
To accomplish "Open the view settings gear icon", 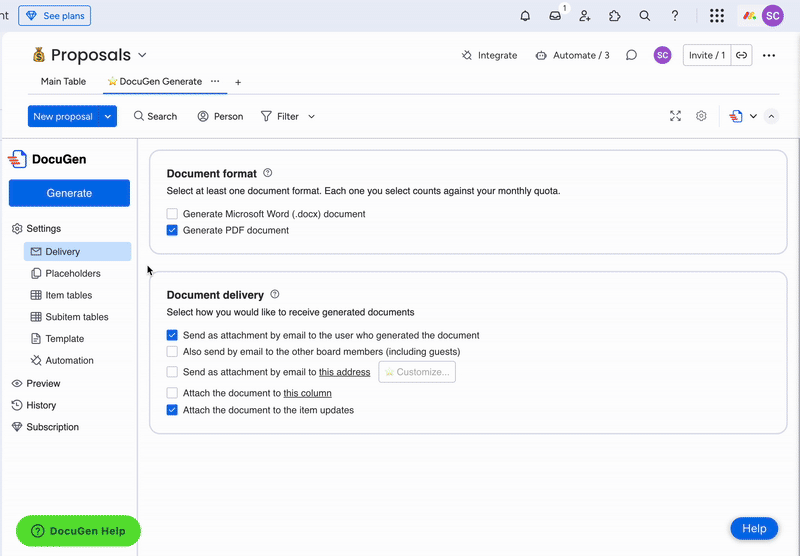I will tap(701, 116).
